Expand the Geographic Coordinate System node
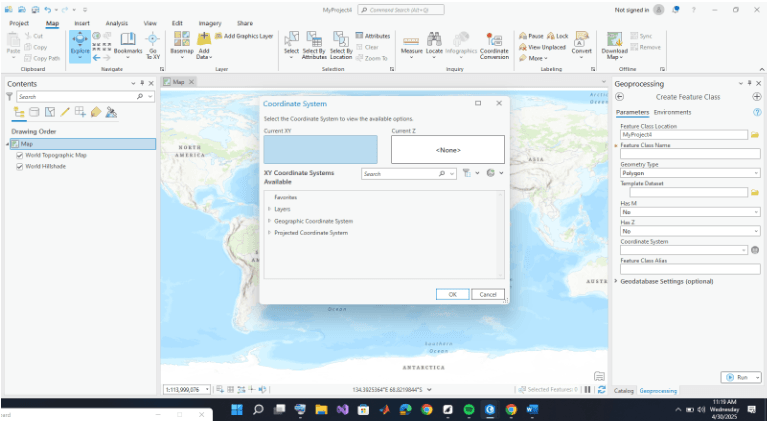Viewport: 775px width, 425px height. (x=269, y=221)
